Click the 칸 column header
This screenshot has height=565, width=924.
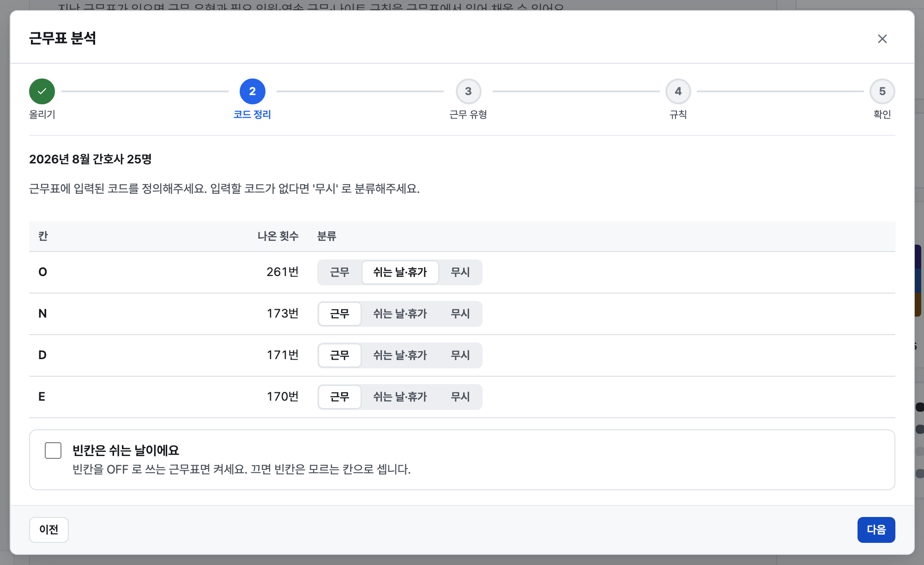point(43,236)
